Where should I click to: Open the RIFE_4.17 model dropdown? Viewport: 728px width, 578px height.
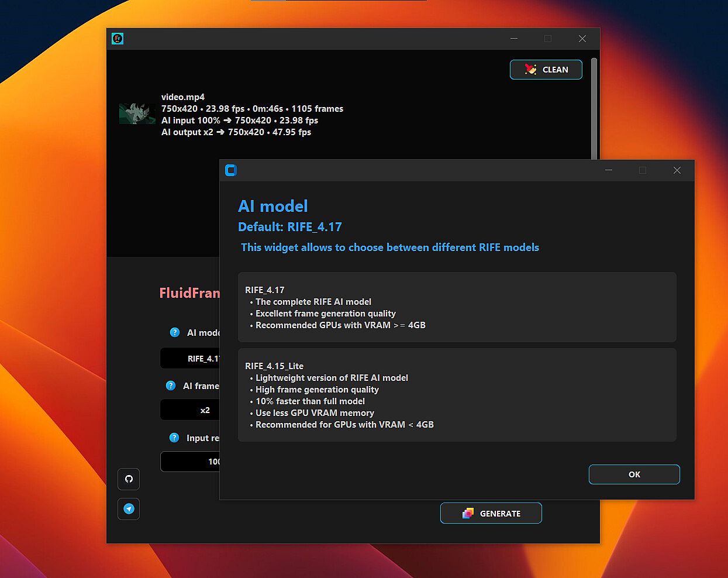point(190,359)
